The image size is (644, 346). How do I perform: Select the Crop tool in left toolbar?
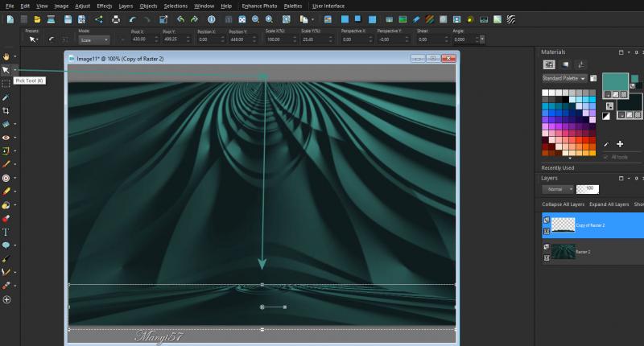click(6, 110)
